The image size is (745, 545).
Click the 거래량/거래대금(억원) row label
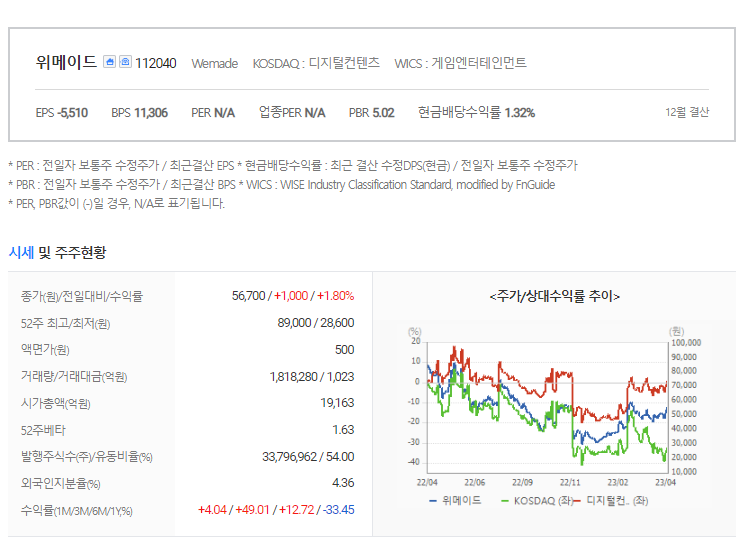click(x=74, y=377)
